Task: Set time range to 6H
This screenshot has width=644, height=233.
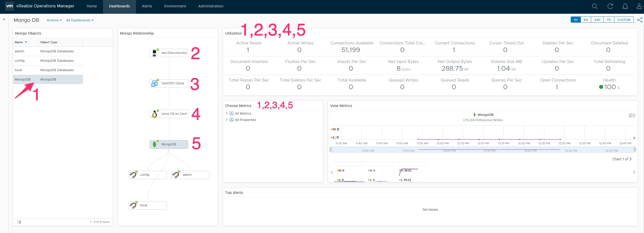Action: click(586, 20)
